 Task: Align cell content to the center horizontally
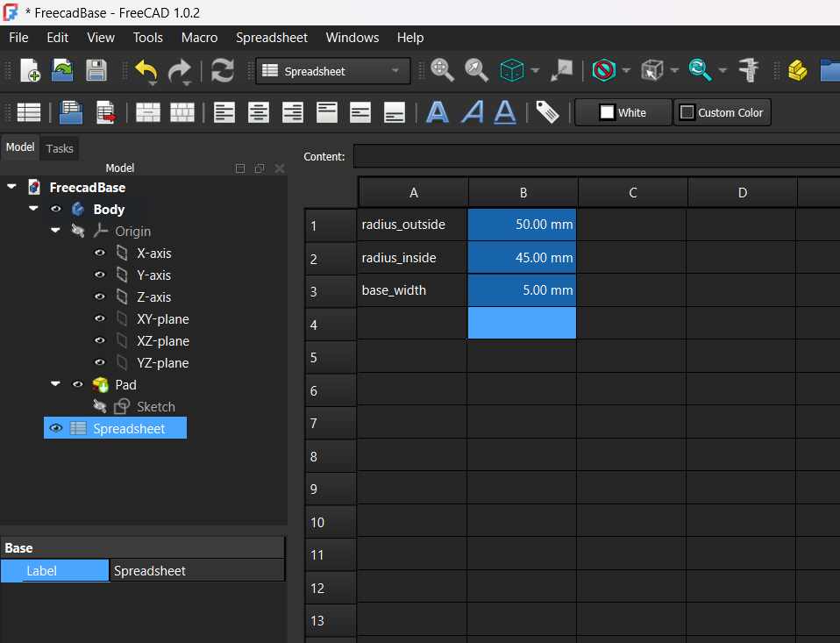(x=259, y=112)
